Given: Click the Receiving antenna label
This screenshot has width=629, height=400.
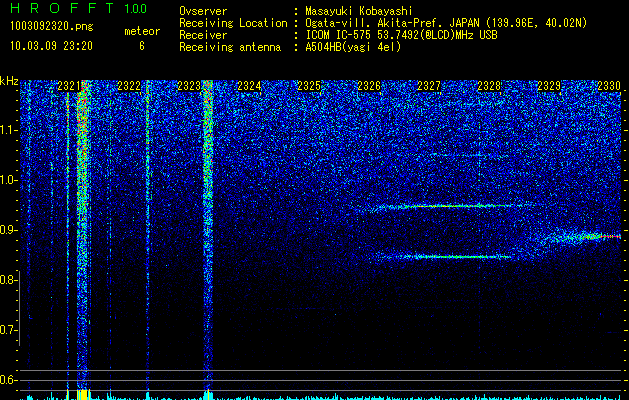Looking at the screenshot, I should pos(230,47).
